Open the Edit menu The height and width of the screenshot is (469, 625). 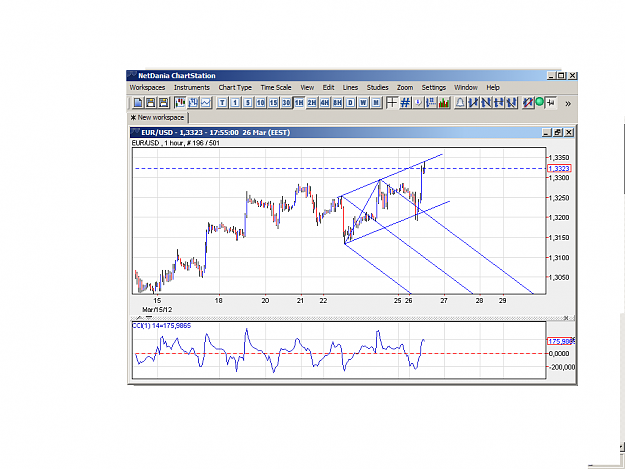tap(328, 87)
